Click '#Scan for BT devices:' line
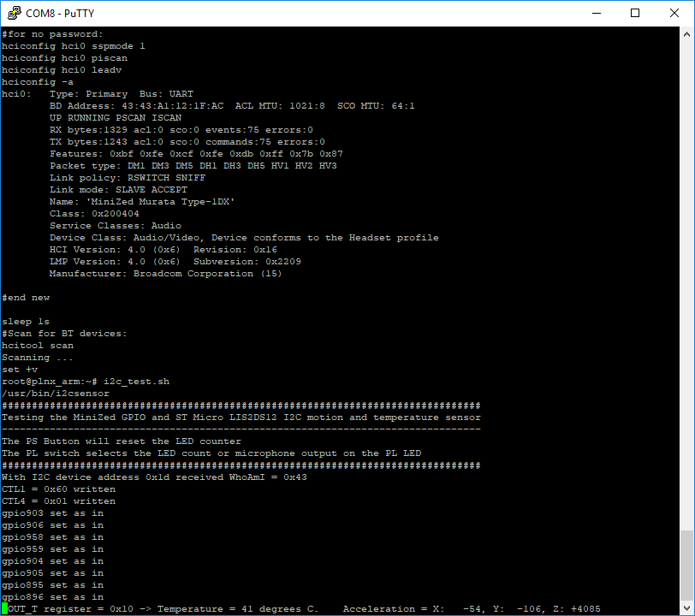The image size is (695, 616). (64, 334)
